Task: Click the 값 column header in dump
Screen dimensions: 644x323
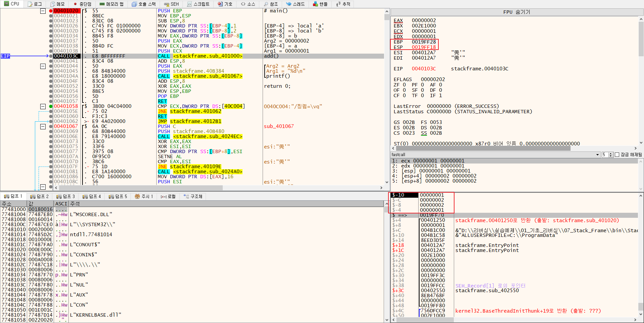Action: [40, 204]
